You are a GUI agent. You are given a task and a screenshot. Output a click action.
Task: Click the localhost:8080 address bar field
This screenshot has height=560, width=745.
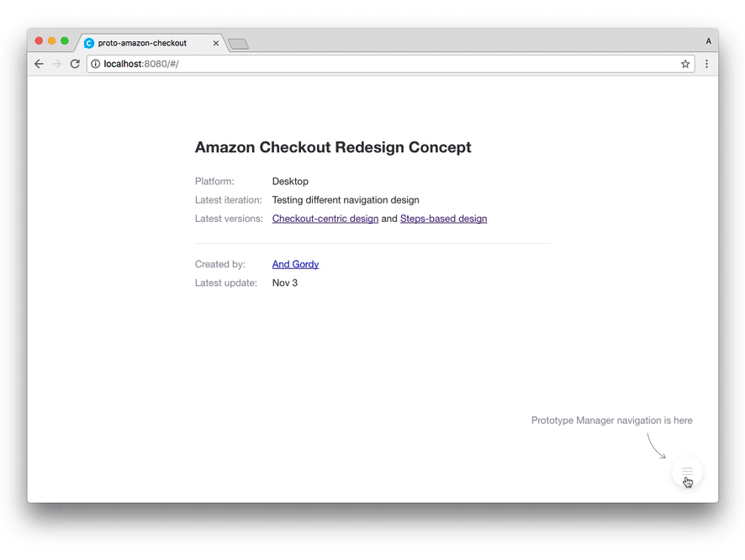(x=252, y=63)
